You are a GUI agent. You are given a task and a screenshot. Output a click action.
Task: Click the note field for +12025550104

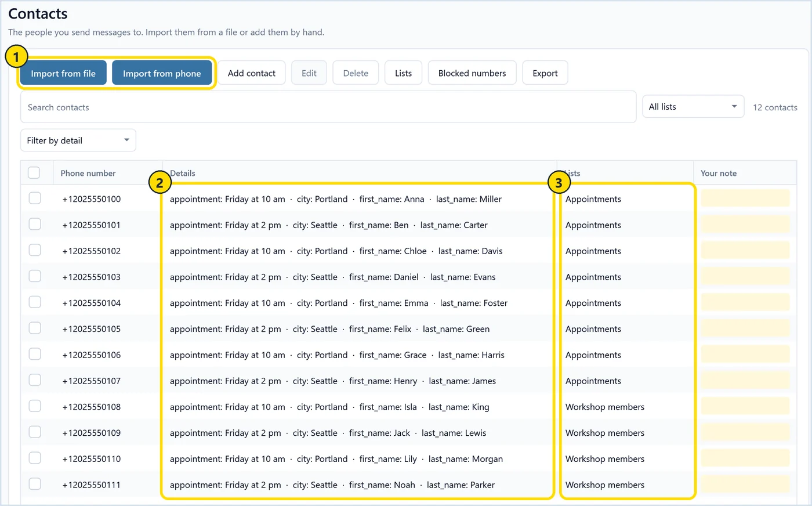point(745,302)
